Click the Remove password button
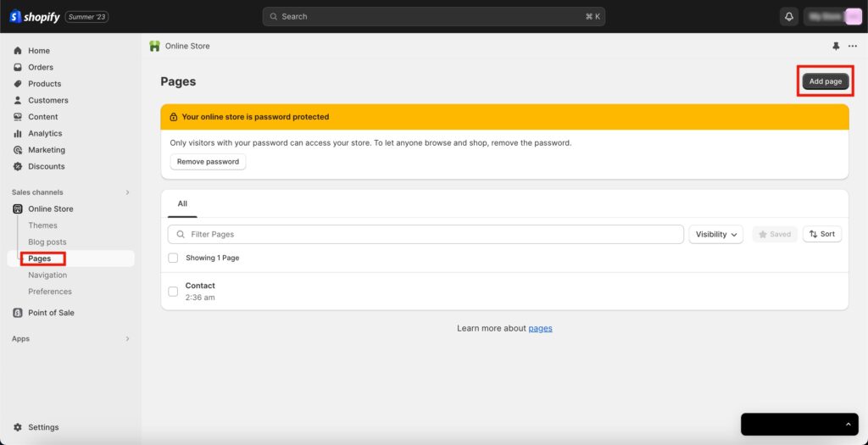The width and height of the screenshot is (868, 445). pos(209,162)
